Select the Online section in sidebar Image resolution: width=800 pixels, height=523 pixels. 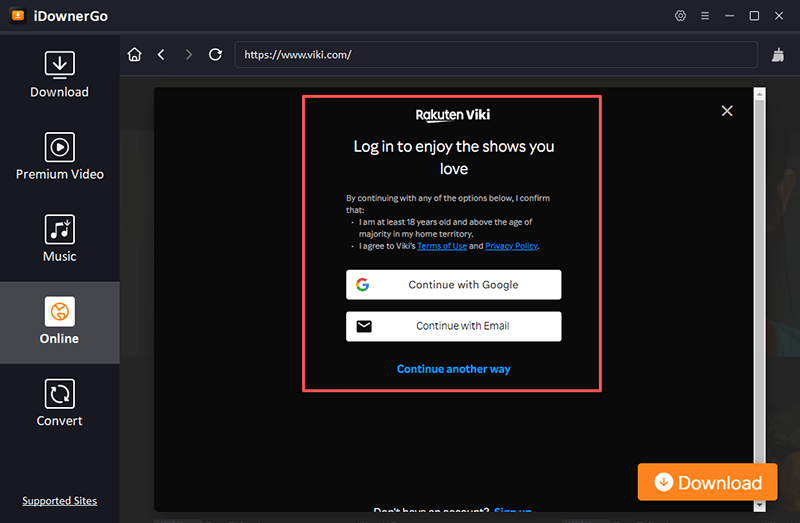click(59, 322)
